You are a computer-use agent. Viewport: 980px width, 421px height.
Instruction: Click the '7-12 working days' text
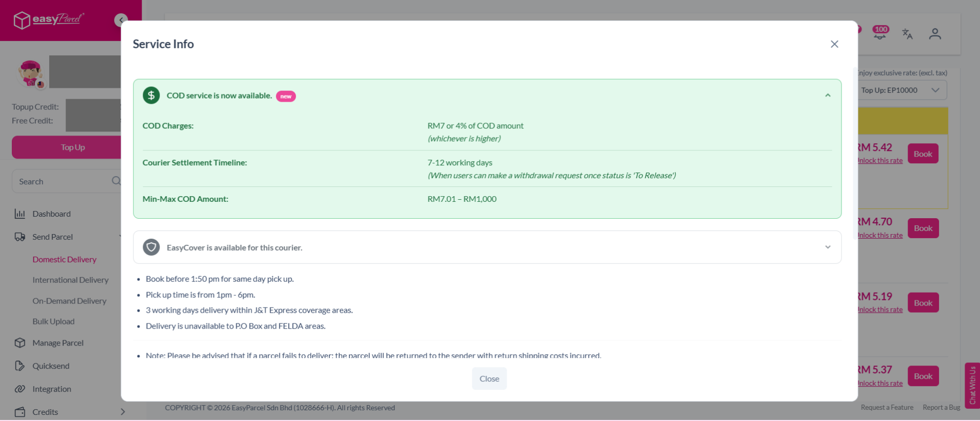point(460,163)
